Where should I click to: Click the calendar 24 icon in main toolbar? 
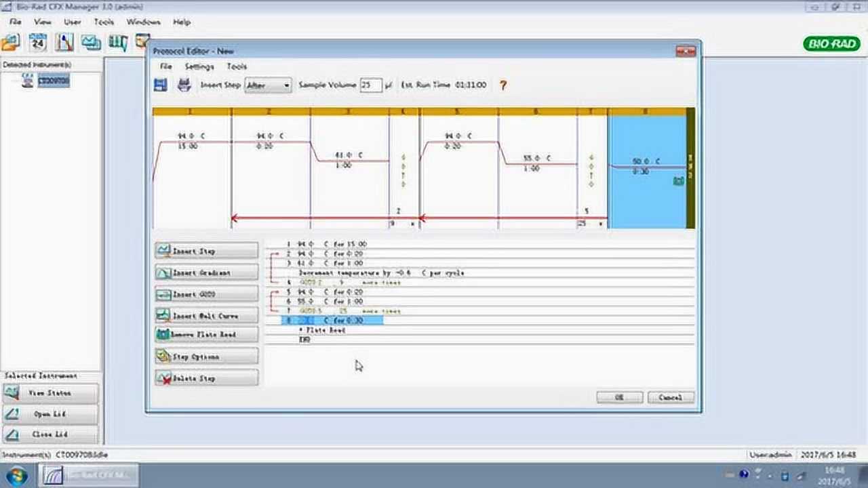37,43
